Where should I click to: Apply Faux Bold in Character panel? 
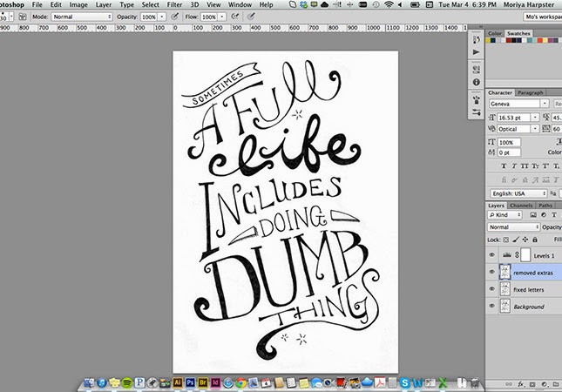tap(504, 166)
